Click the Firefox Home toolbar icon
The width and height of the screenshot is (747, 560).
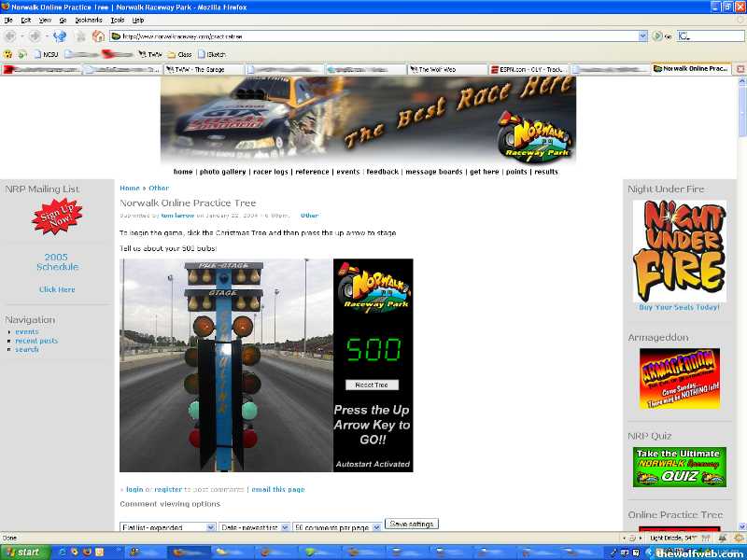click(98, 36)
